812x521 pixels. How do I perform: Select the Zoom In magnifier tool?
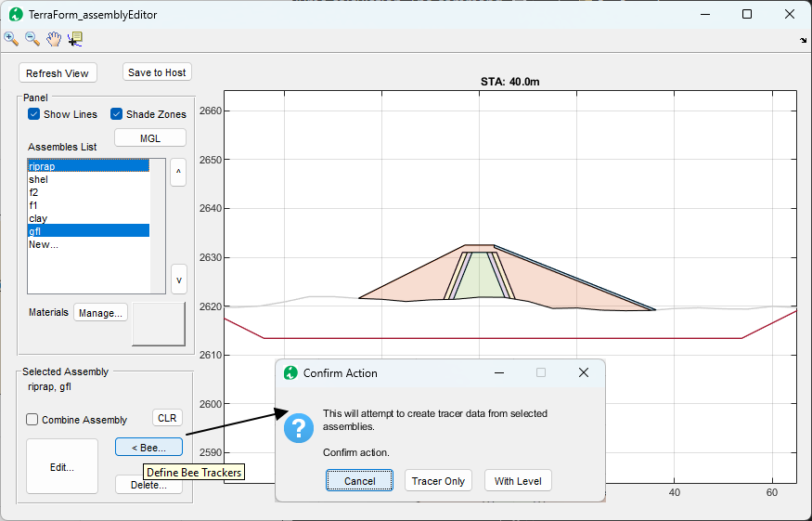tap(11, 39)
